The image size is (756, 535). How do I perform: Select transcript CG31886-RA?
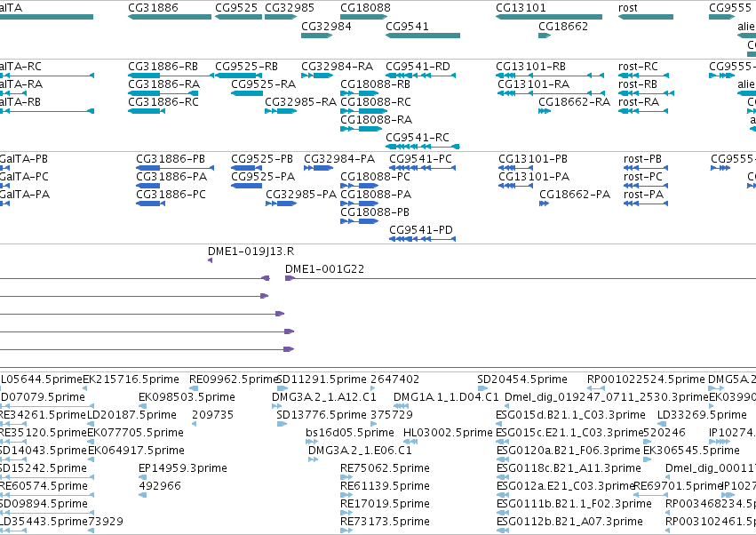click(x=164, y=93)
